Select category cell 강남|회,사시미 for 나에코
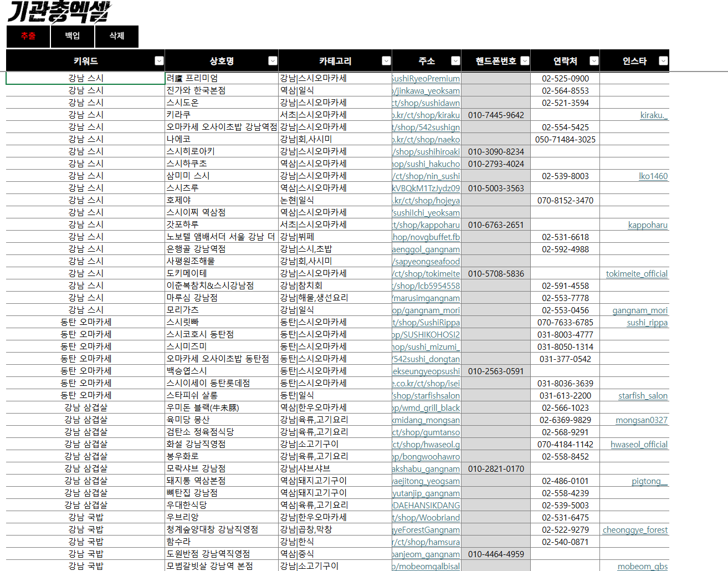 tap(335, 139)
